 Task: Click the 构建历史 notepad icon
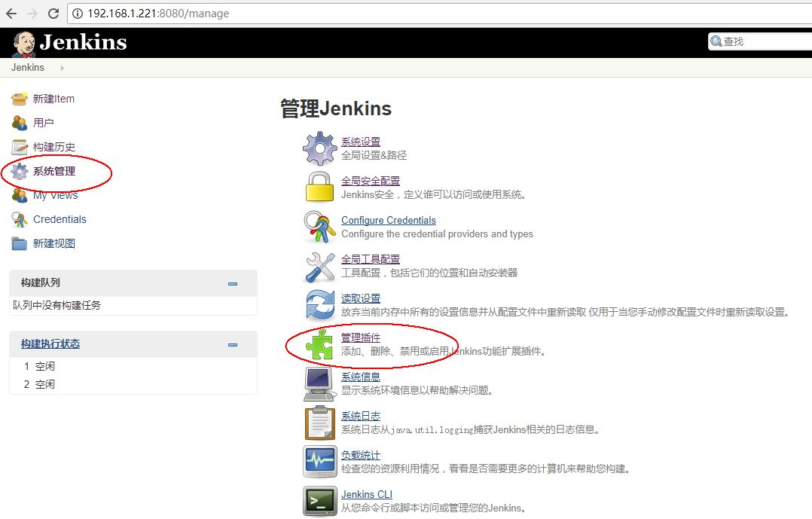click(x=19, y=147)
